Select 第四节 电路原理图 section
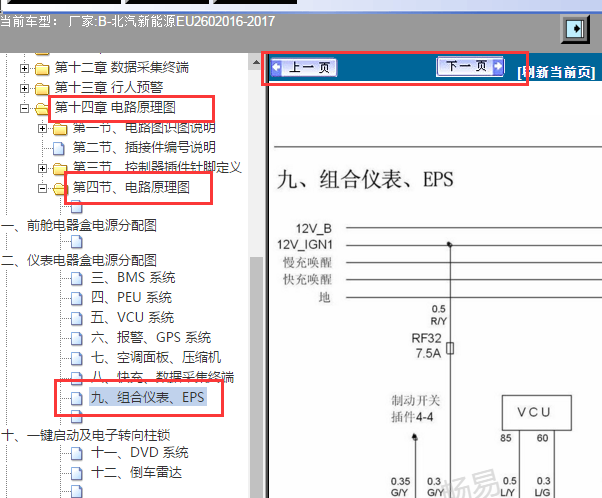 [x=131, y=187]
